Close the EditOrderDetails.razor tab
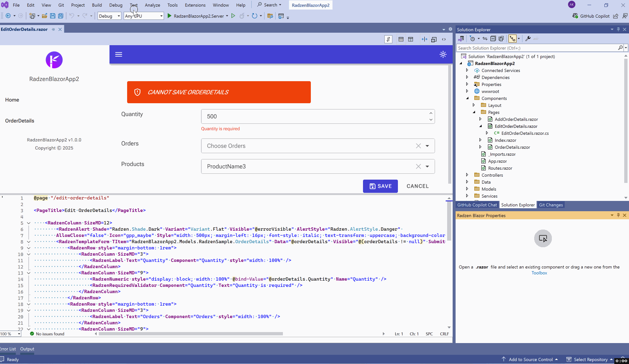The image size is (629, 364). tap(60, 29)
